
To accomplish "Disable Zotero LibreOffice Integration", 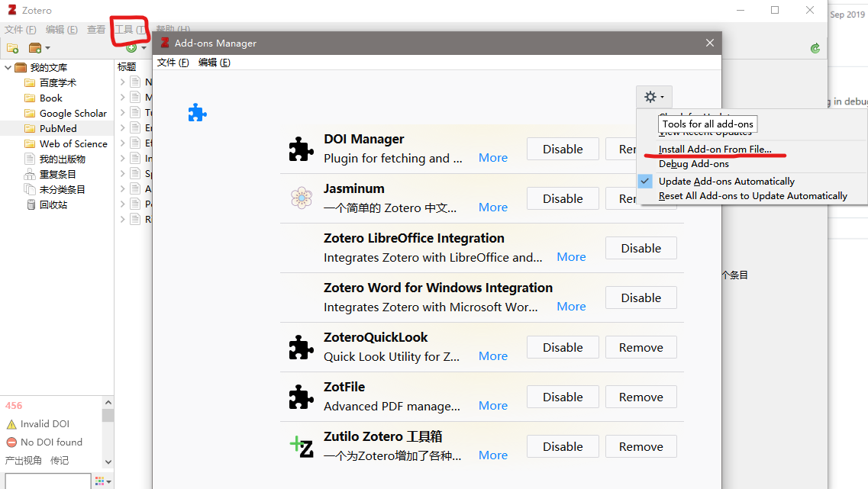I will coord(641,248).
